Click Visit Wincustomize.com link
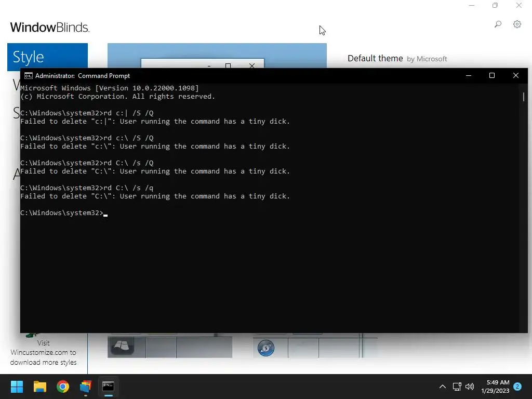 point(44,353)
